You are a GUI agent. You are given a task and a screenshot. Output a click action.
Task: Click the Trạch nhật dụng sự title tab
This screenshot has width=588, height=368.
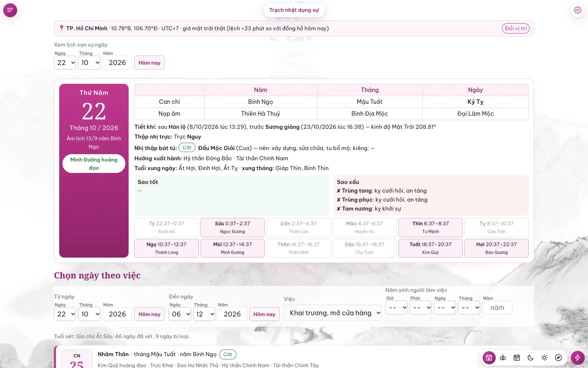pyautogui.click(x=294, y=10)
